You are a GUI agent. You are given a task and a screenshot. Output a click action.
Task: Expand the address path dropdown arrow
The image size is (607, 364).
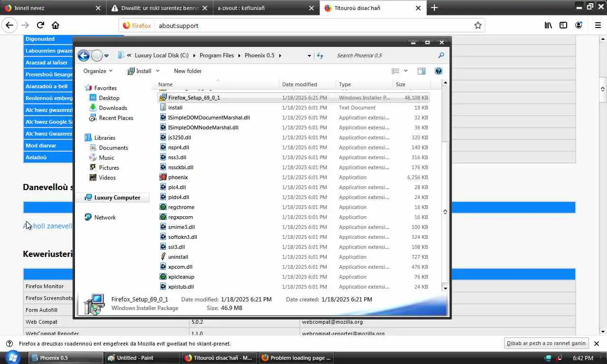coord(309,55)
